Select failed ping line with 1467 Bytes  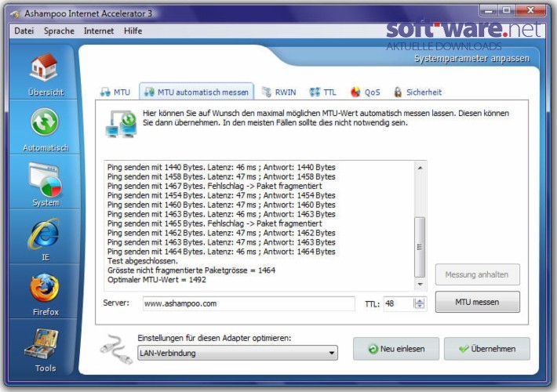[x=214, y=186]
